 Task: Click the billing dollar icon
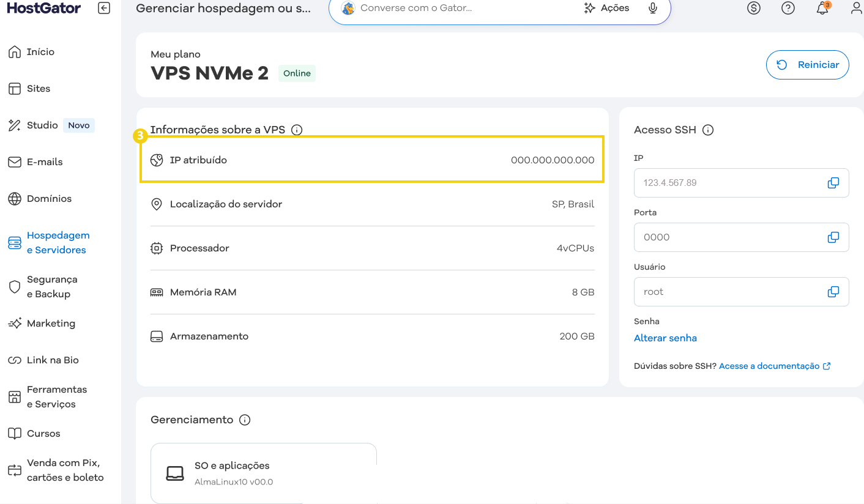click(x=753, y=8)
